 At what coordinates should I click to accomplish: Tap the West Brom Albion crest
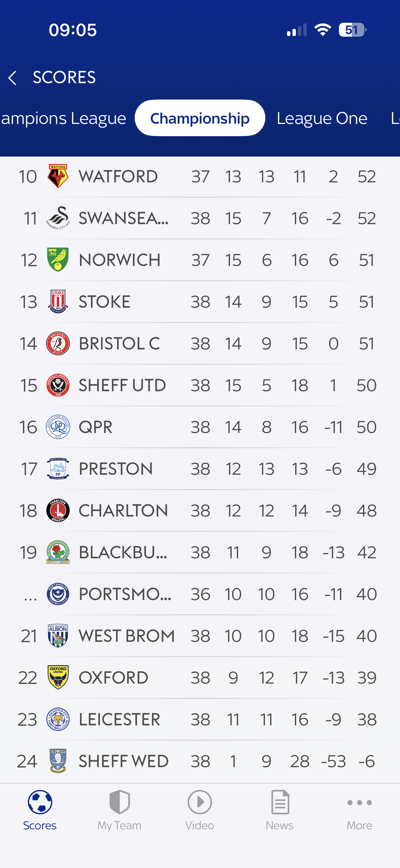(x=58, y=636)
